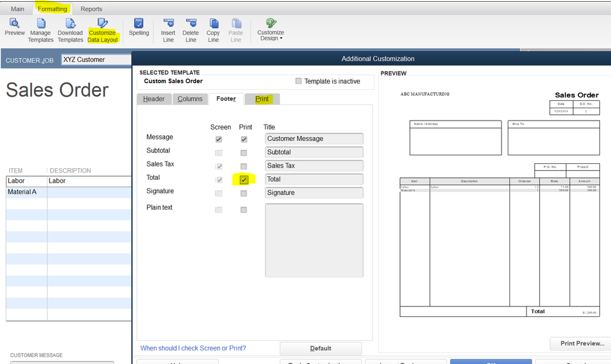Open Customize Data Layout
The height and width of the screenshot is (364, 611).
tap(103, 30)
